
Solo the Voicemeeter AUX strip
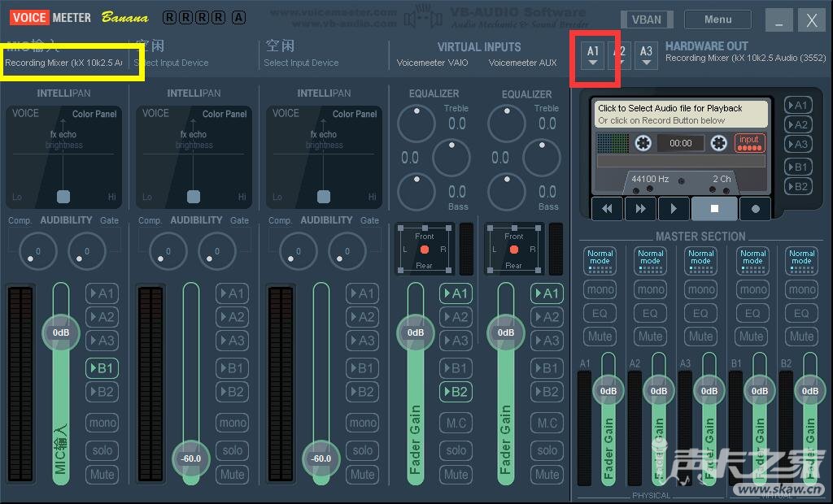point(547,450)
